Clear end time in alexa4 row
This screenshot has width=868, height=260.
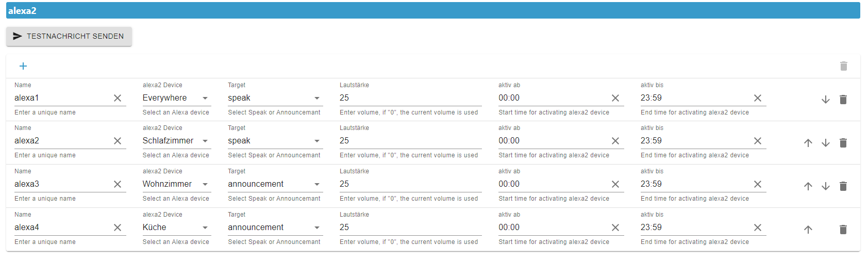[x=758, y=228]
